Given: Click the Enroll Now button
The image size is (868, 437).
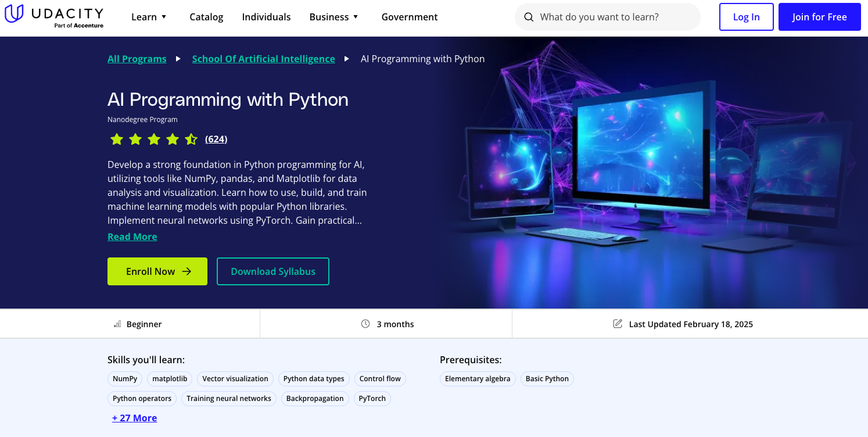Looking at the screenshot, I should click(157, 271).
